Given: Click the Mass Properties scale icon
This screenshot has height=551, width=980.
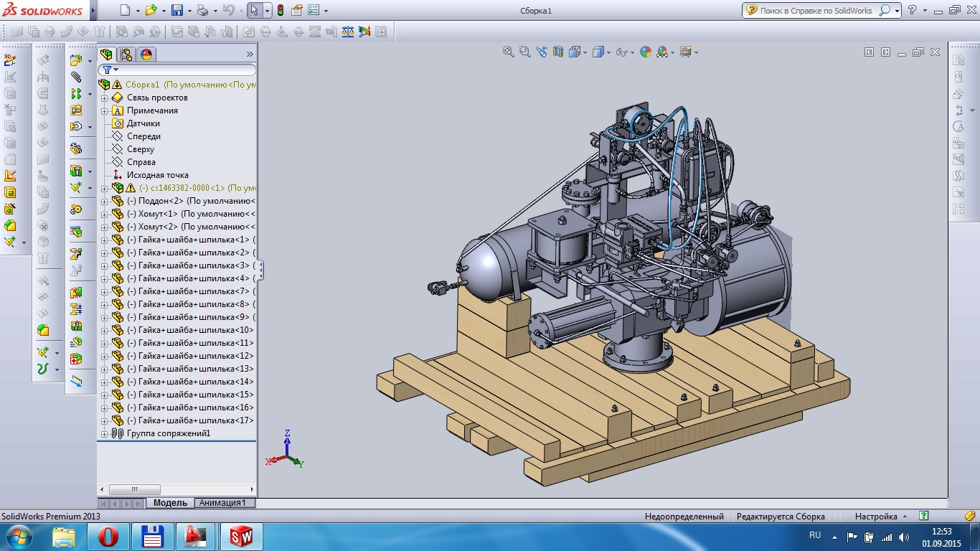Looking at the screenshot, I should tap(348, 32).
